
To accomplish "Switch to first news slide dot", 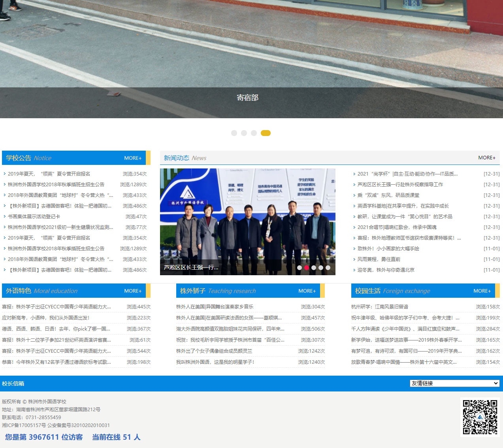I will [x=300, y=268].
